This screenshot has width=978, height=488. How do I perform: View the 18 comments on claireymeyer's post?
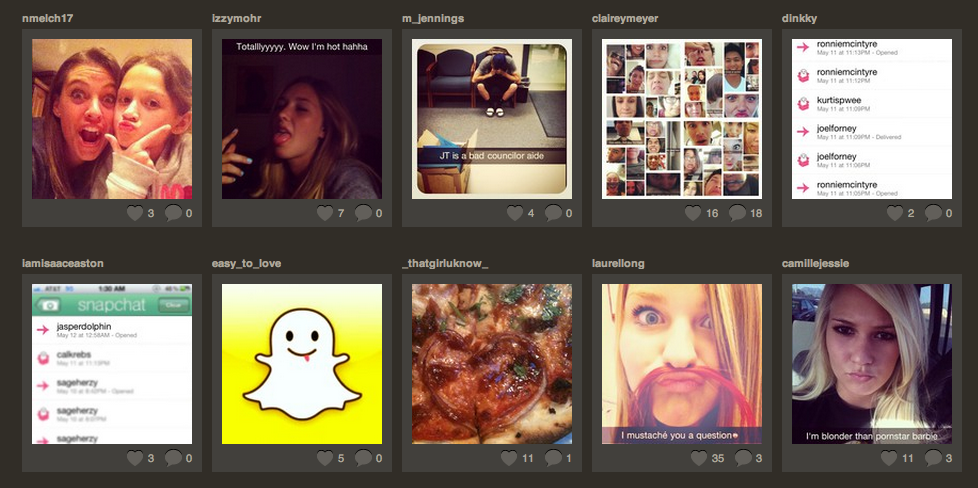(737, 213)
